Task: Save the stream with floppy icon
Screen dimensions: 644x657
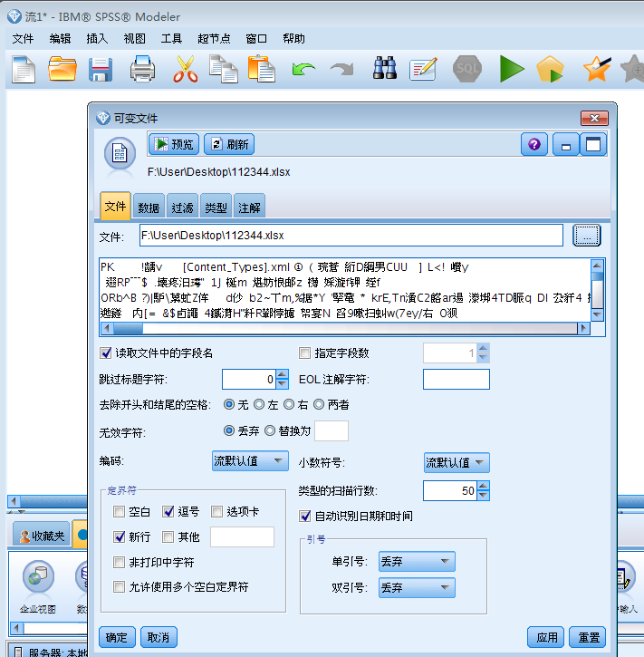Action: [101, 69]
